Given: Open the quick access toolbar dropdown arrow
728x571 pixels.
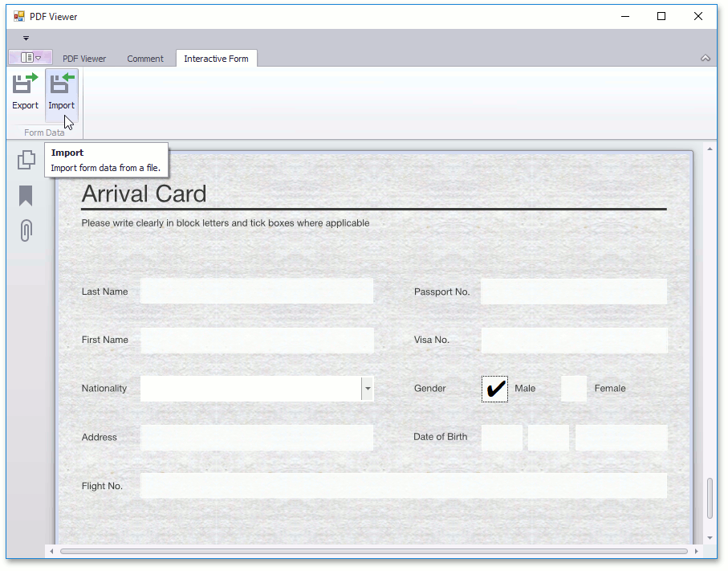Looking at the screenshot, I should tap(26, 38).
